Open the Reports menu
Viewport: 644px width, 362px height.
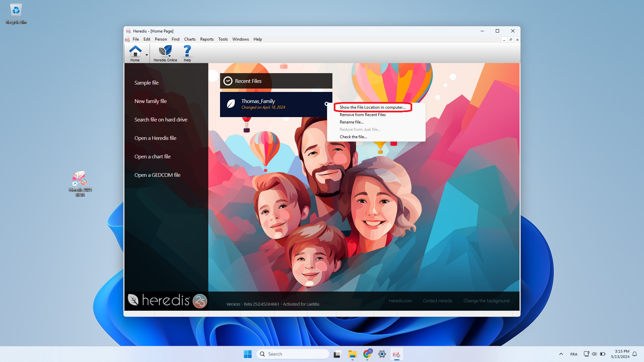(x=207, y=39)
